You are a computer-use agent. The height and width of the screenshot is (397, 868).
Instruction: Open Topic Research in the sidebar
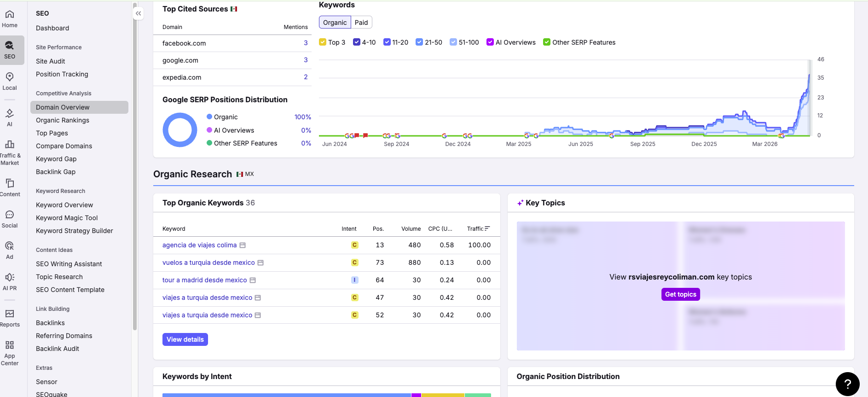59,277
